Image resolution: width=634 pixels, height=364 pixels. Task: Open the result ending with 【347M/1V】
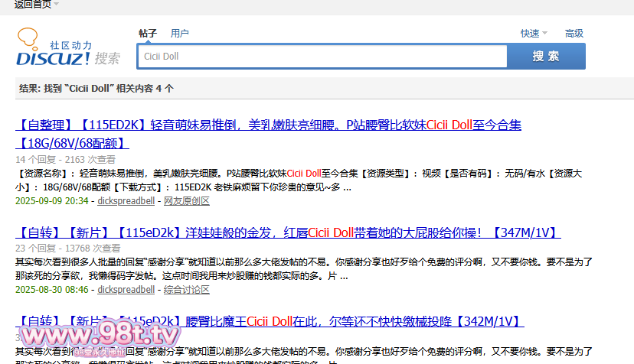click(x=289, y=232)
